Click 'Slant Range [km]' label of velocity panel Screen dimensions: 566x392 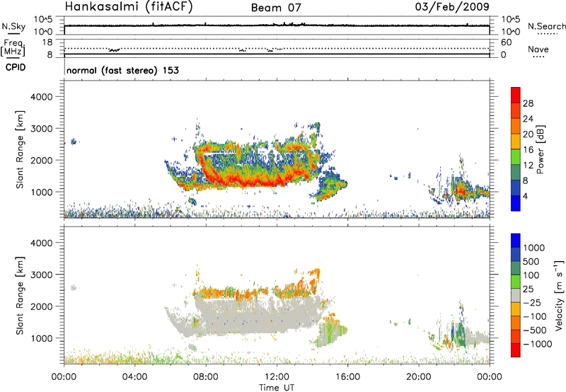[x=20, y=296]
